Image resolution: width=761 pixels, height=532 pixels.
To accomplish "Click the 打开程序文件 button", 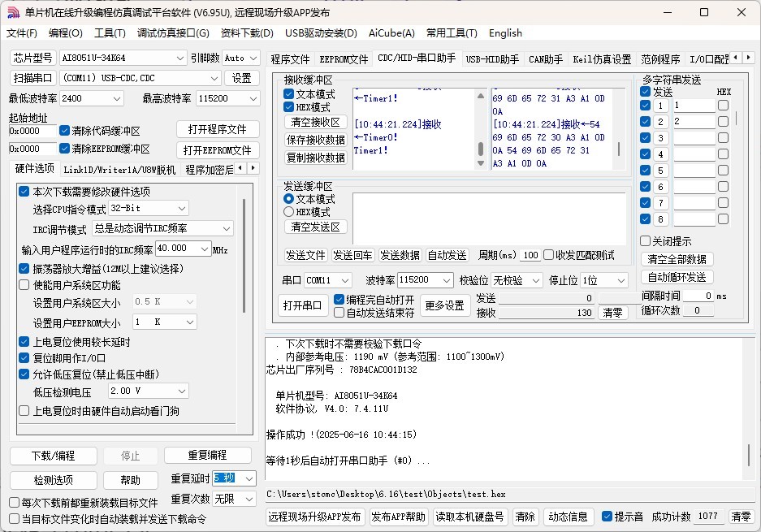I will coord(218,129).
